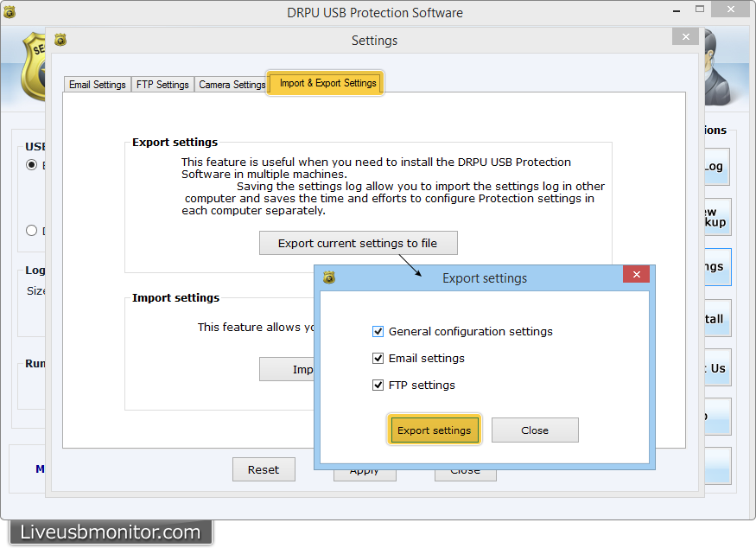Switch to the Email Settings tab

pyautogui.click(x=98, y=85)
